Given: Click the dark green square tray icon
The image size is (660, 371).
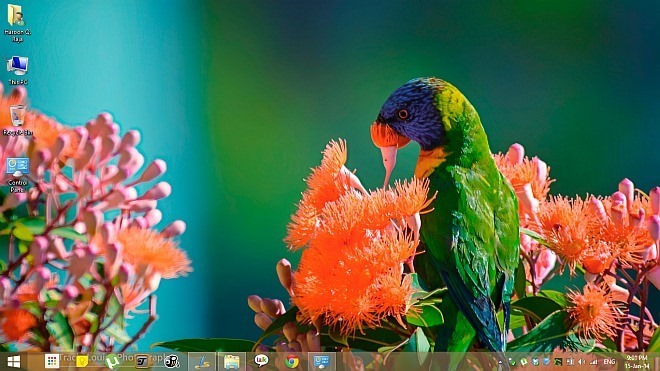Looking at the screenshot, I should point(558,362).
